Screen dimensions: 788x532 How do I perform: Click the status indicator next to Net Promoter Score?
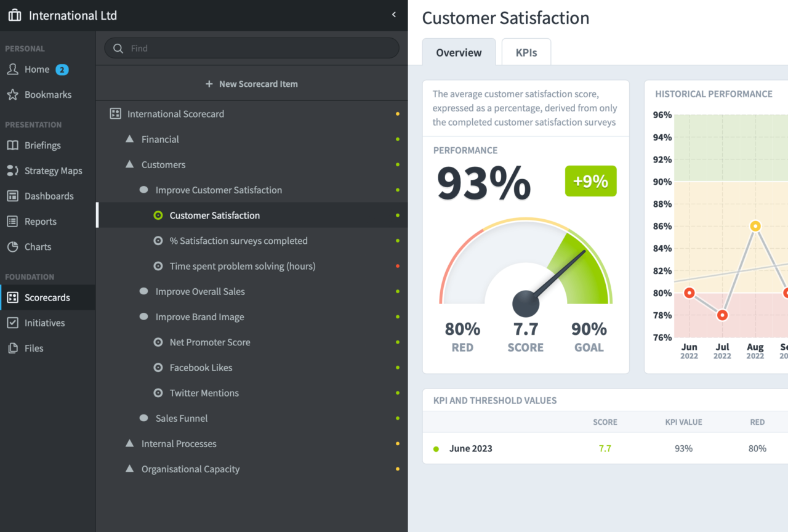pos(398,342)
